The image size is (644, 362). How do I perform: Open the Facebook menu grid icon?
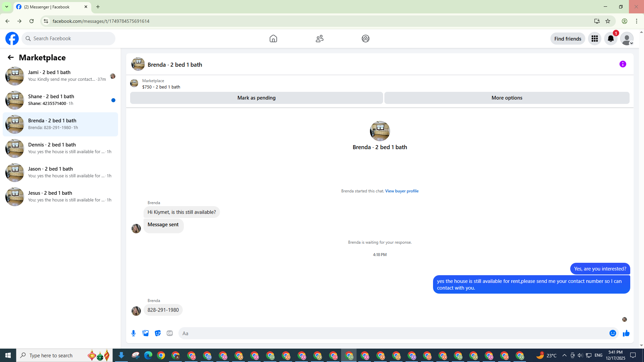pyautogui.click(x=594, y=39)
